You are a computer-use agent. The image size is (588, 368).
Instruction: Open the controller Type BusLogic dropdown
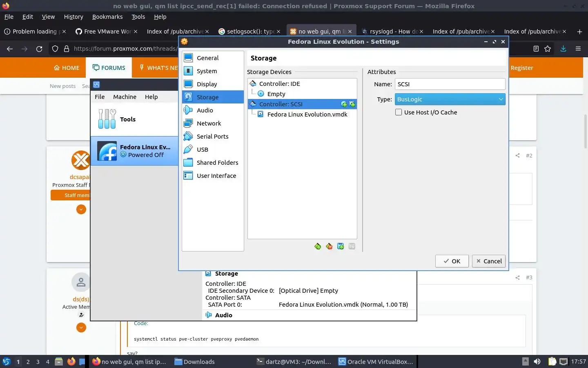[450, 99]
